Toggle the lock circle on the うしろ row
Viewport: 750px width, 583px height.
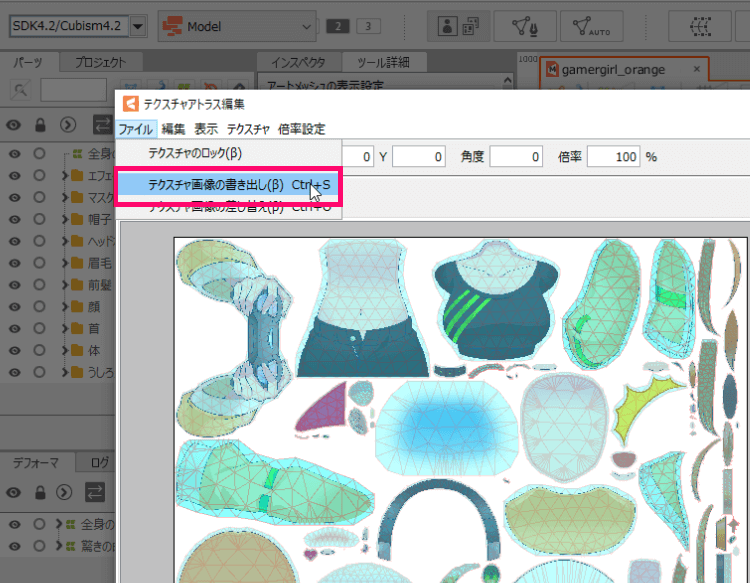pyautogui.click(x=39, y=372)
